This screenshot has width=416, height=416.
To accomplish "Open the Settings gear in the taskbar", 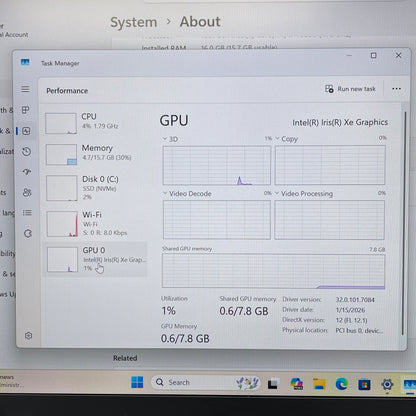I will coord(387,385).
